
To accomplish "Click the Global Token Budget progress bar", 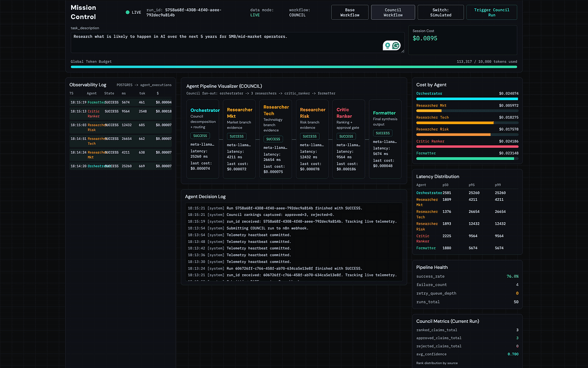I will coord(294,67).
